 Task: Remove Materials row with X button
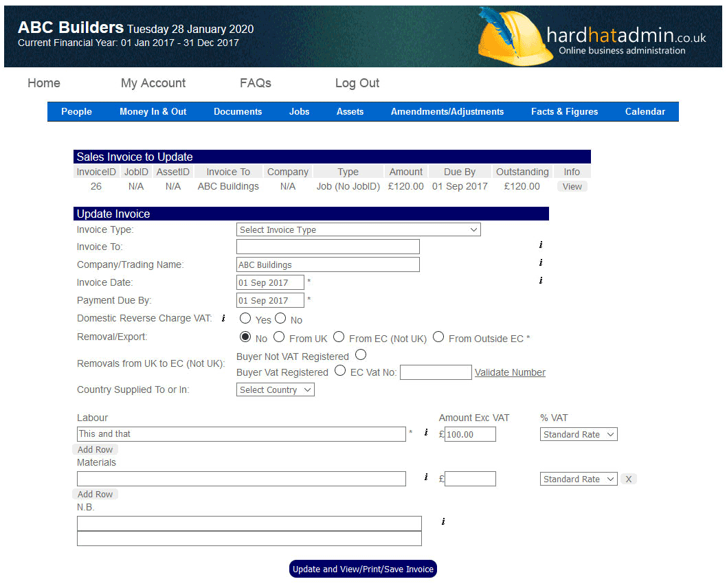tap(629, 479)
